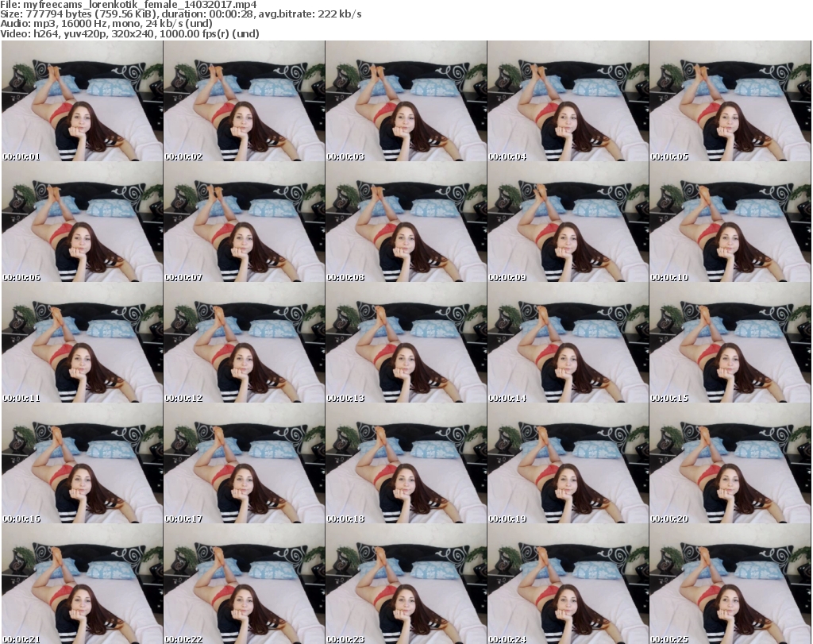Image resolution: width=813 pixels, height=644 pixels.
Task: Select the thumbnail frame stamped 00:00:11
Action: pyautogui.click(x=82, y=343)
